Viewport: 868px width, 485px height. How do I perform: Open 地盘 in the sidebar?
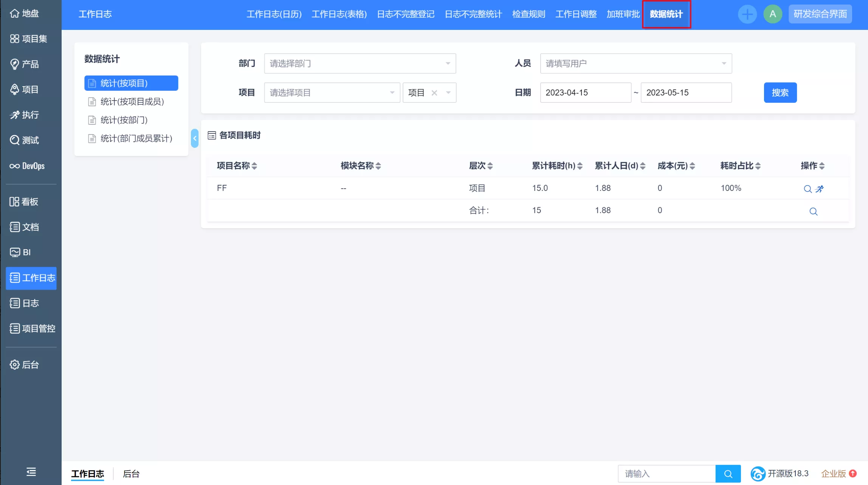[x=25, y=13]
